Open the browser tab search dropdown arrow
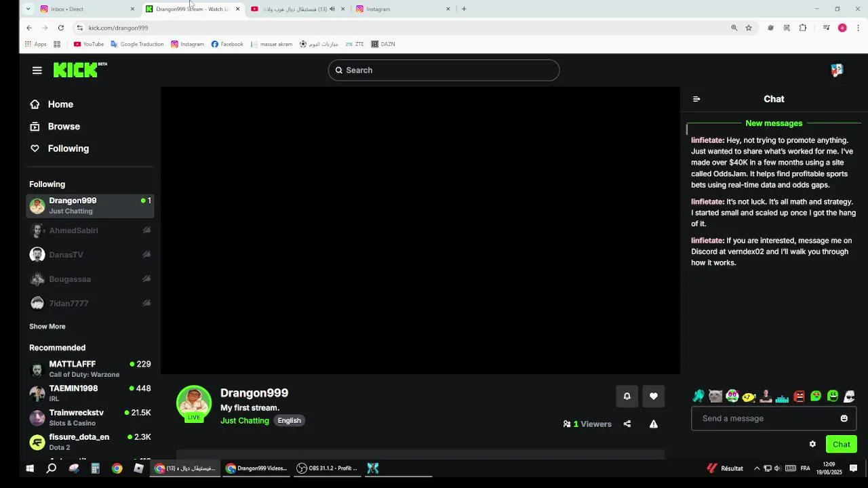 [x=28, y=9]
